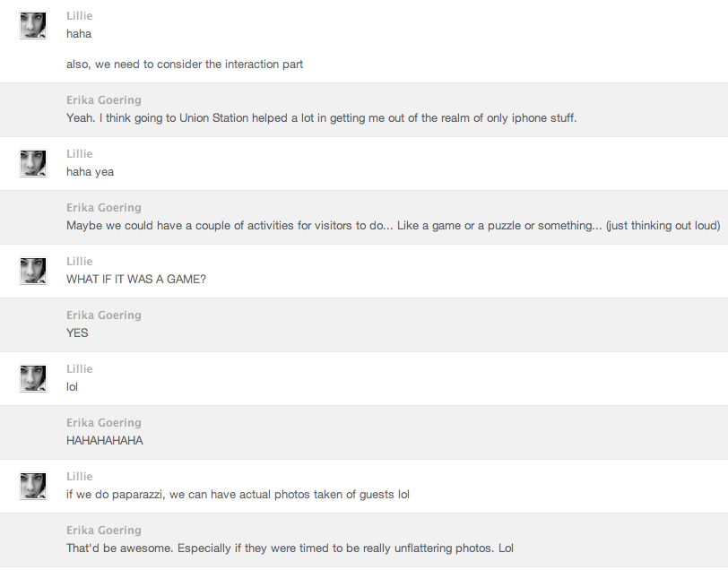Click the 'HAHAHAHAHA' message text
728x570 pixels.
[105, 441]
